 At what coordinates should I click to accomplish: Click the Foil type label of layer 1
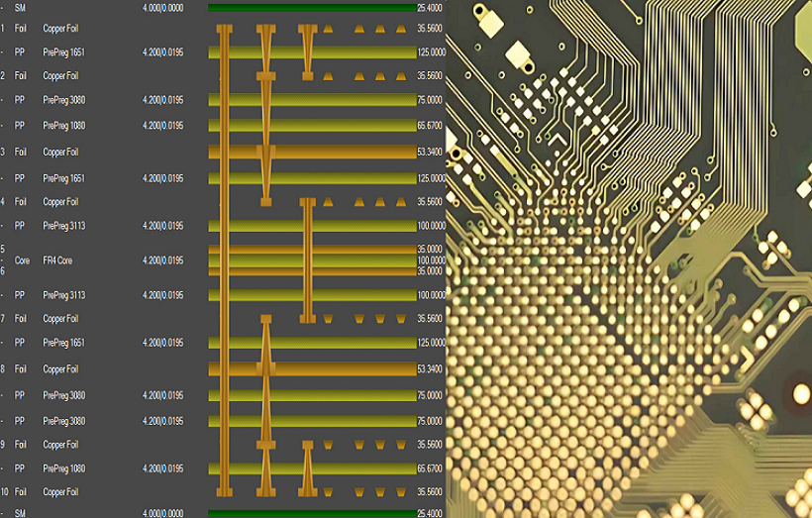20,29
